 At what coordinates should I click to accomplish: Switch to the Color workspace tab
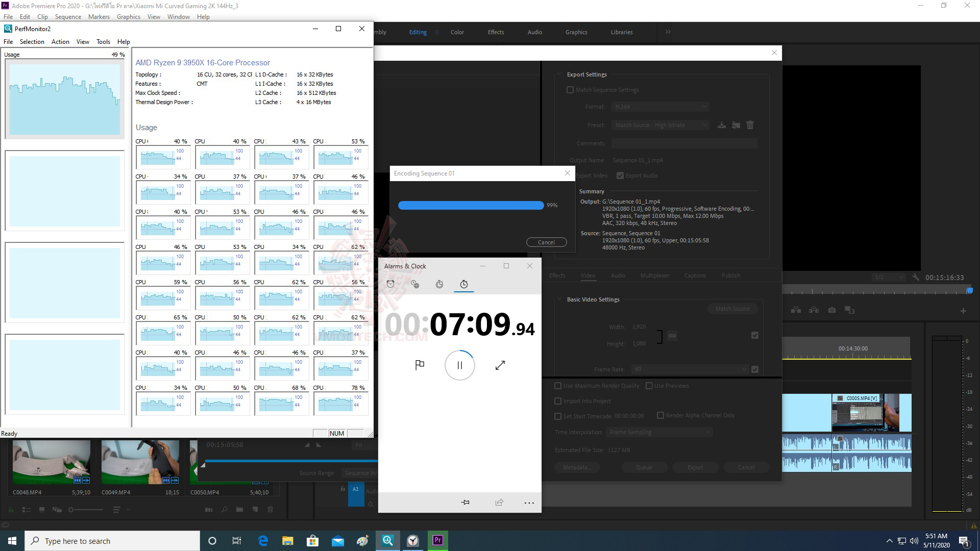tap(457, 32)
